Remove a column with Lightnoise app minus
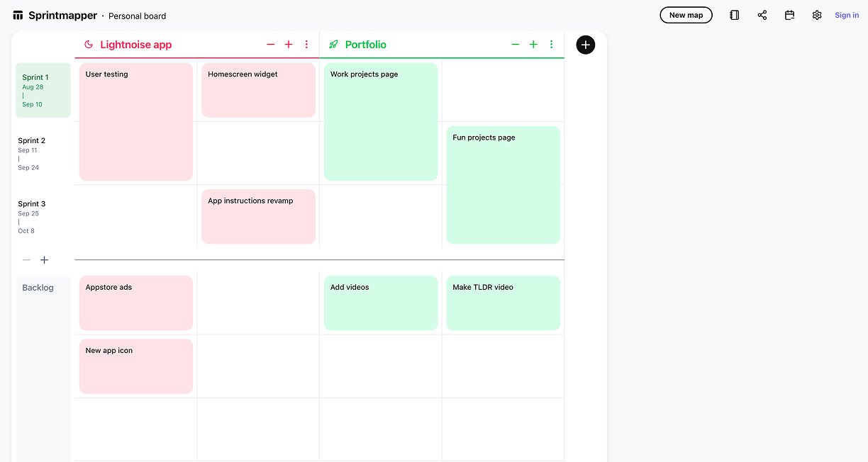The height and width of the screenshot is (462, 868). [x=270, y=45]
